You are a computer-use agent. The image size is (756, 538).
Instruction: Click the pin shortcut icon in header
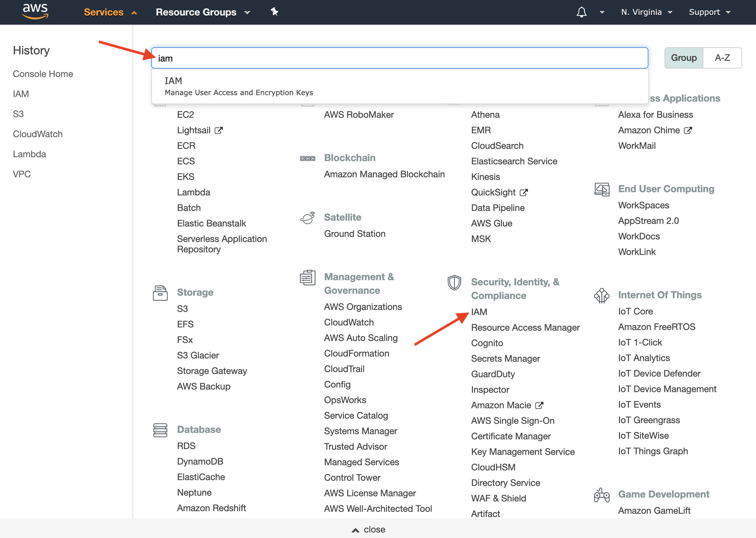274,12
